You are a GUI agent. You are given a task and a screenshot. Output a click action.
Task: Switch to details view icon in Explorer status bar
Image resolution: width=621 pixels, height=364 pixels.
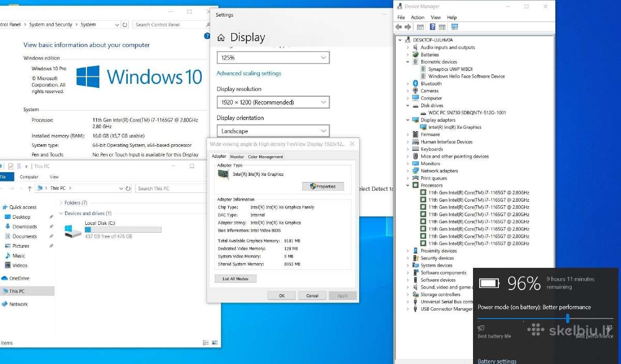click(206, 343)
